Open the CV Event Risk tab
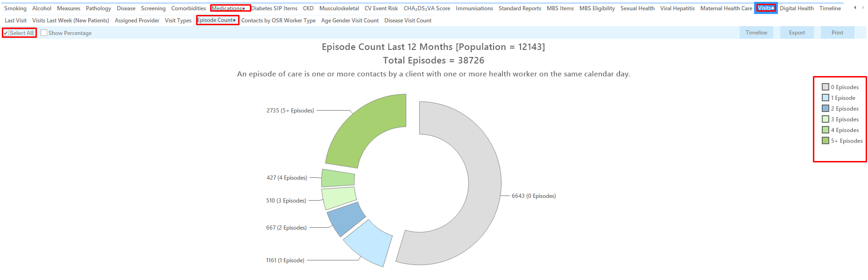 (x=381, y=8)
